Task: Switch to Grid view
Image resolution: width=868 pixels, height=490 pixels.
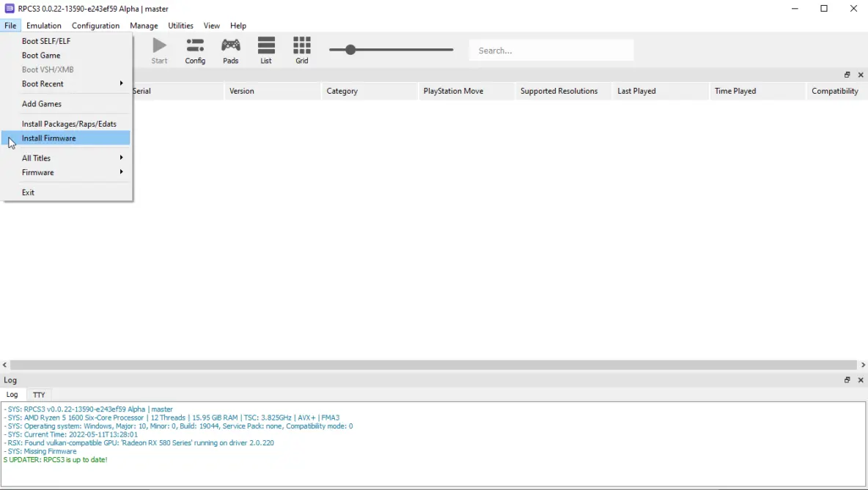Action: pos(302,50)
